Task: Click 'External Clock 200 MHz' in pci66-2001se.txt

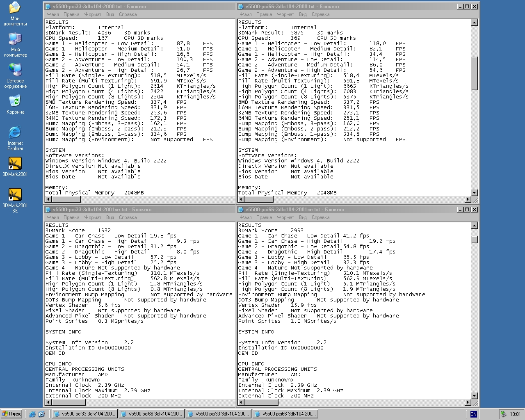Action: pyautogui.click(x=276, y=396)
